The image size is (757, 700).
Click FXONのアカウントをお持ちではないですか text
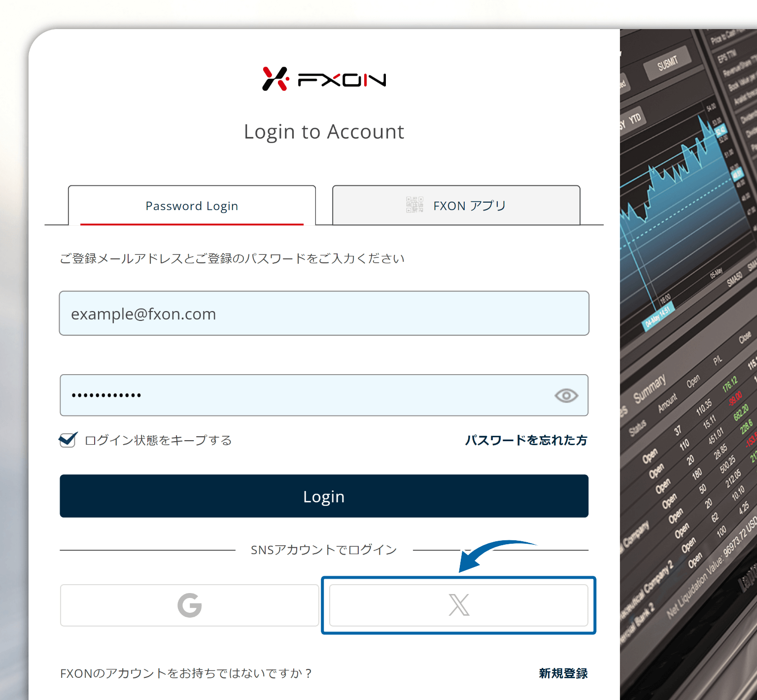click(186, 673)
